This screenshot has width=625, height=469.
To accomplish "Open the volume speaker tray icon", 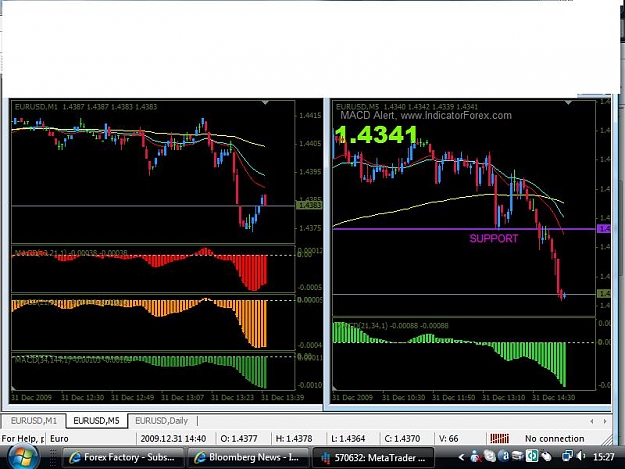I will [x=582, y=456].
